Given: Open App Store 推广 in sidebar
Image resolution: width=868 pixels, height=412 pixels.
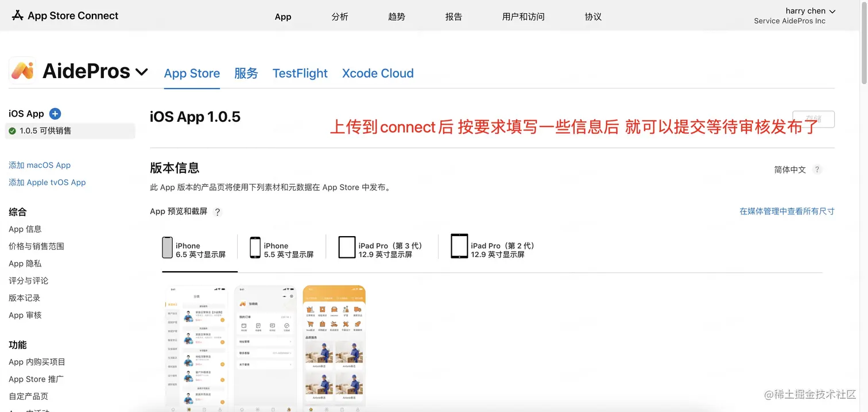Looking at the screenshot, I should 36,379.
